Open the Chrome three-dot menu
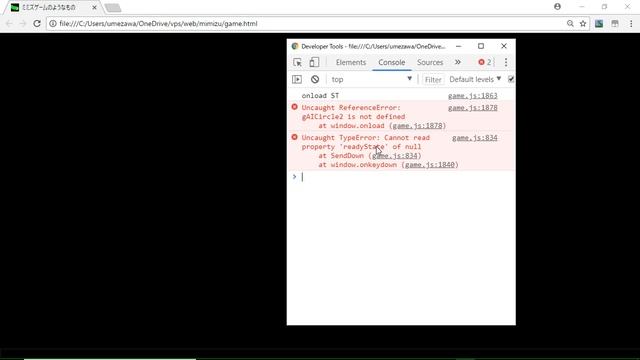The image size is (640, 360). pyautogui.click(x=631, y=24)
